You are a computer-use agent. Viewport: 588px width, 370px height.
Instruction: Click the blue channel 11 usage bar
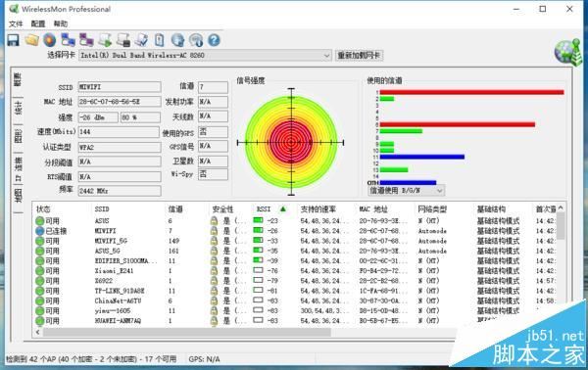tap(422, 157)
